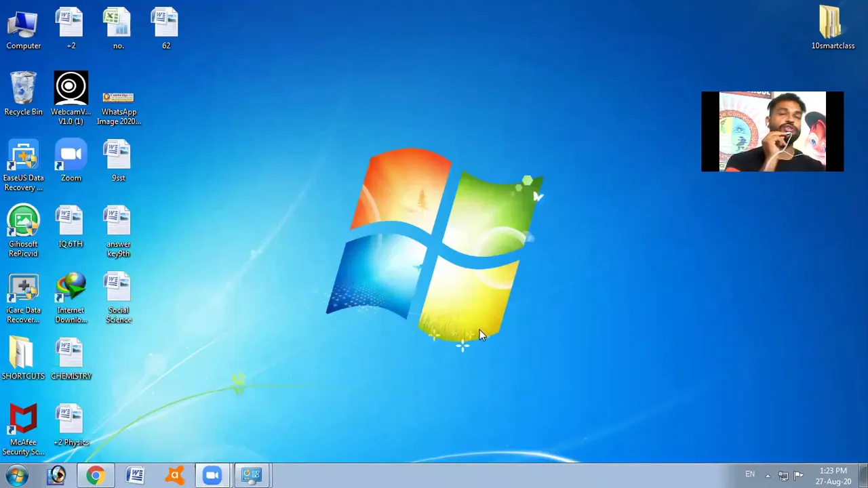The height and width of the screenshot is (488, 868).
Task: Select the CHEMISTRY Word document
Action: tap(71, 359)
